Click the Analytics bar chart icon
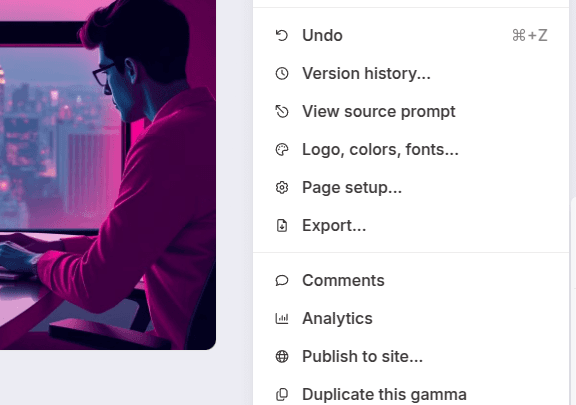Image resolution: width=576 pixels, height=405 pixels. pyautogui.click(x=282, y=318)
